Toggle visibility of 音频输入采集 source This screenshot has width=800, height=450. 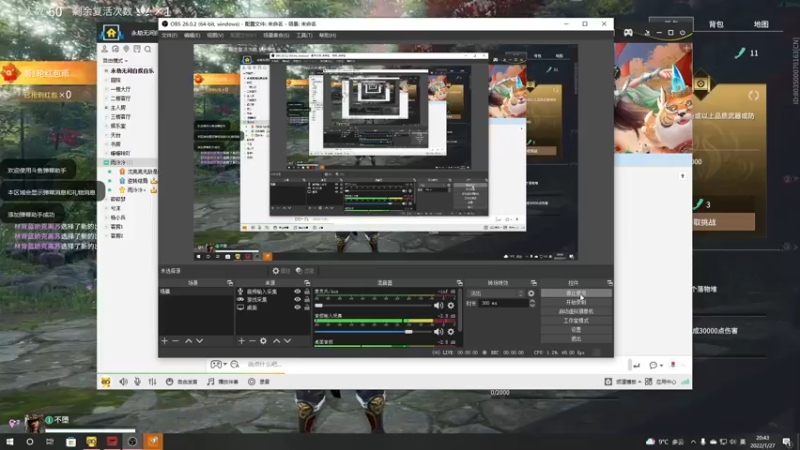297,291
